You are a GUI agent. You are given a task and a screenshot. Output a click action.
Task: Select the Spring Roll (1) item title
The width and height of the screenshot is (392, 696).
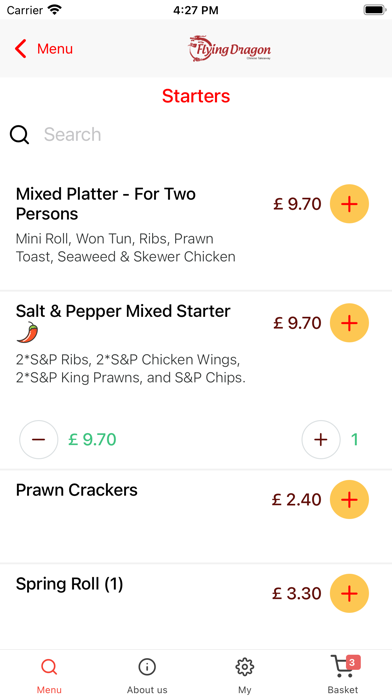pyautogui.click(x=69, y=584)
